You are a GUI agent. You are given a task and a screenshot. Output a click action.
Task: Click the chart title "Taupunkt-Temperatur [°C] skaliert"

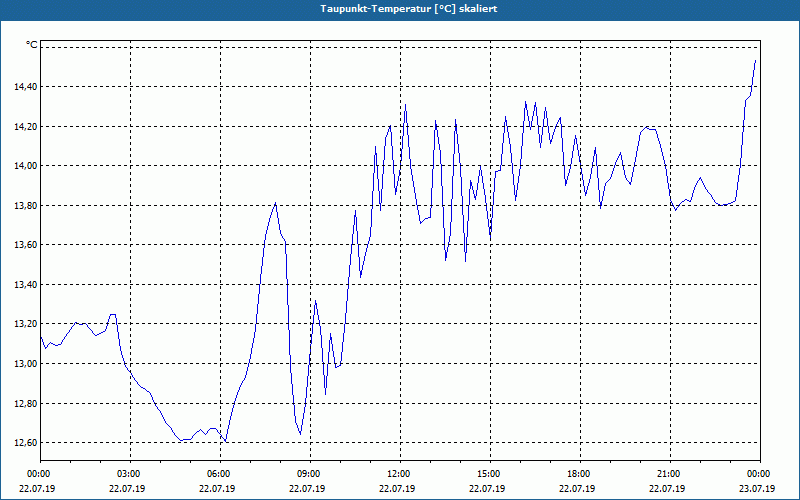click(409, 9)
